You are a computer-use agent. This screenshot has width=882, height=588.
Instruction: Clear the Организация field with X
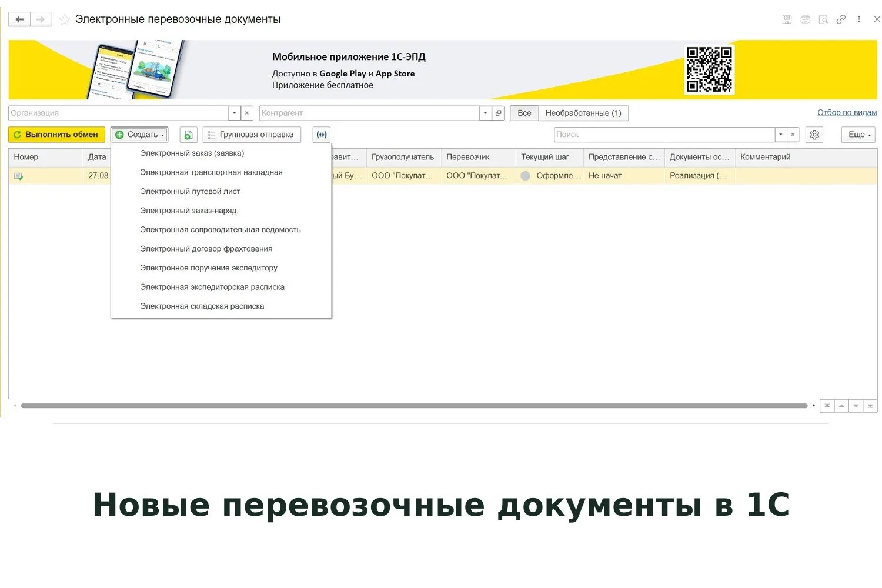click(x=247, y=113)
